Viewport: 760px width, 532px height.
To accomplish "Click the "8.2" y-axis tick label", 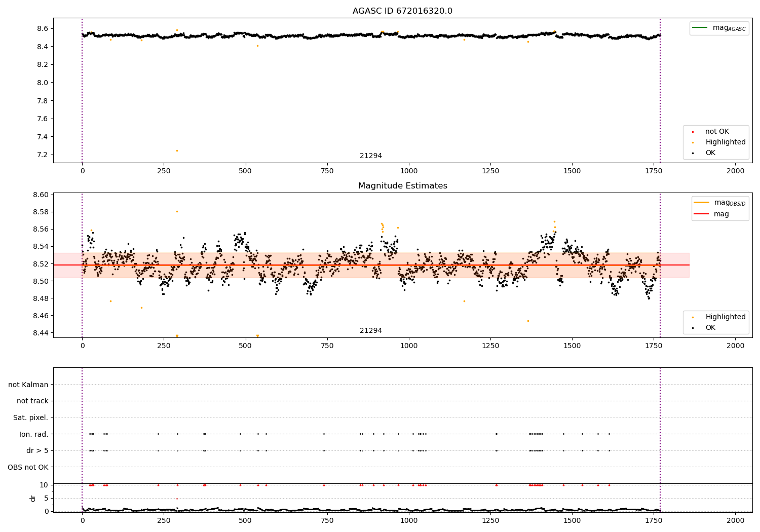I will click(x=43, y=64).
